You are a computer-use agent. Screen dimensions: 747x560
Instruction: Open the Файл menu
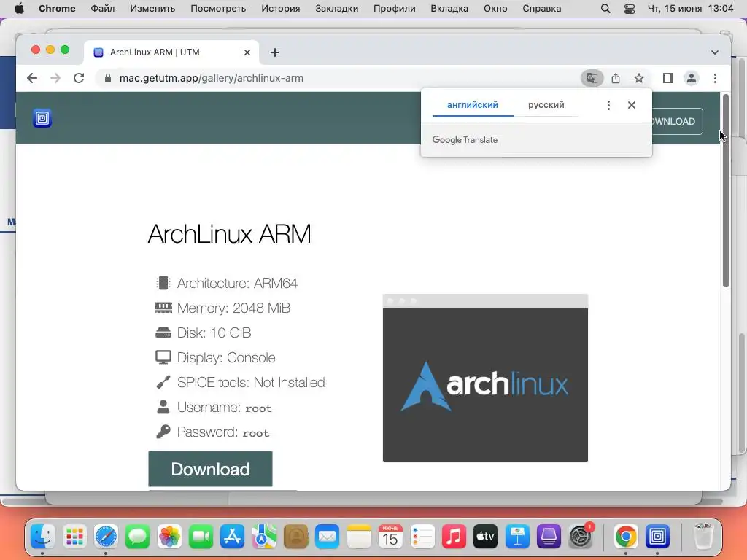click(102, 9)
